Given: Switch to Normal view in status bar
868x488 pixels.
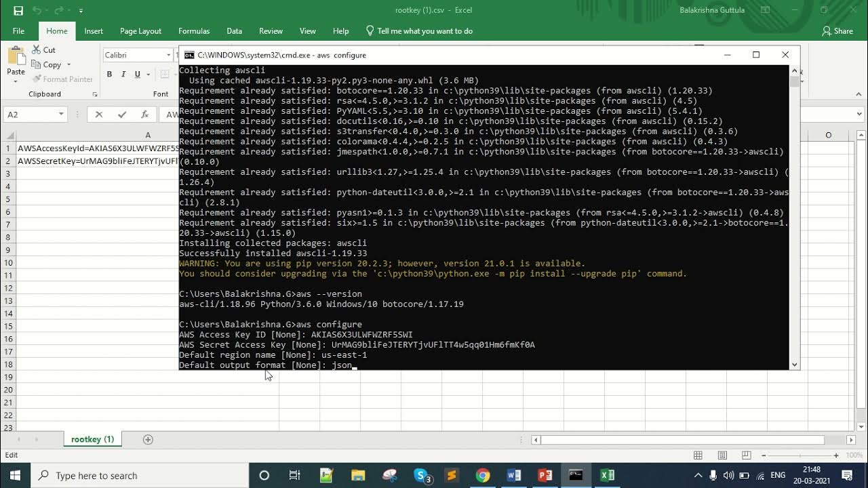Looking at the screenshot, I should click(x=698, y=455).
